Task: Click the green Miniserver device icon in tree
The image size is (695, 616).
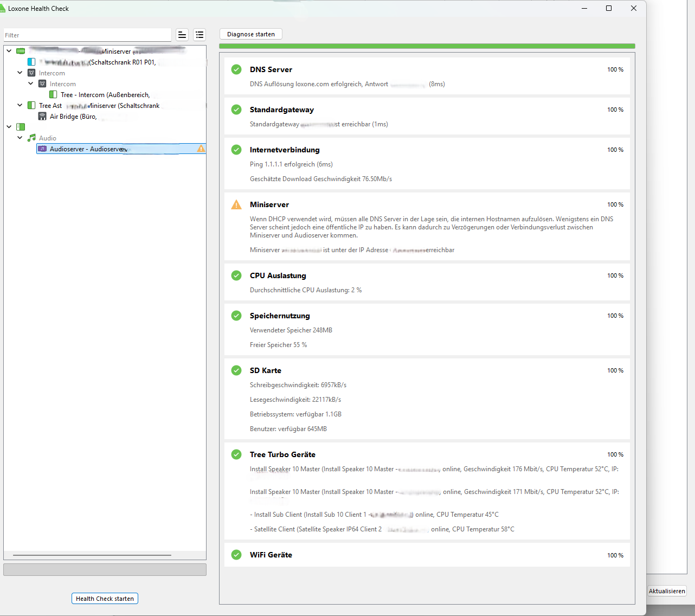Action: 21,51
